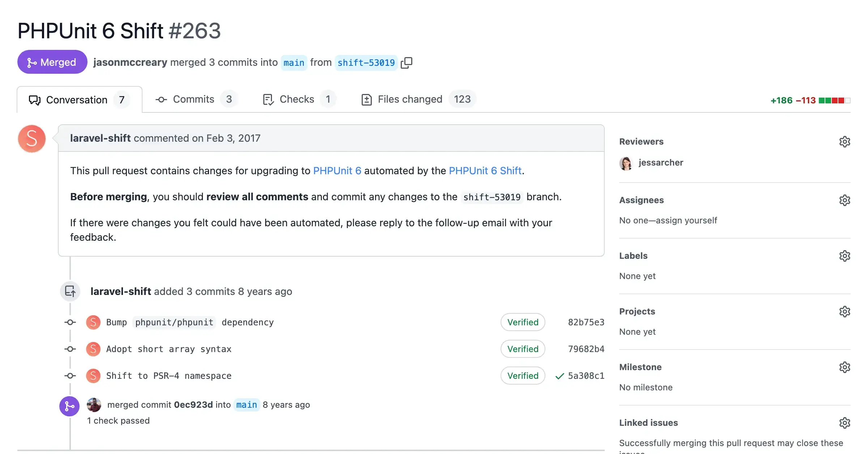Image resolution: width=868 pixels, height=454 pixels.
Task: Open the PHPUnit 6 Shift link
Action: tap(485, 171)
